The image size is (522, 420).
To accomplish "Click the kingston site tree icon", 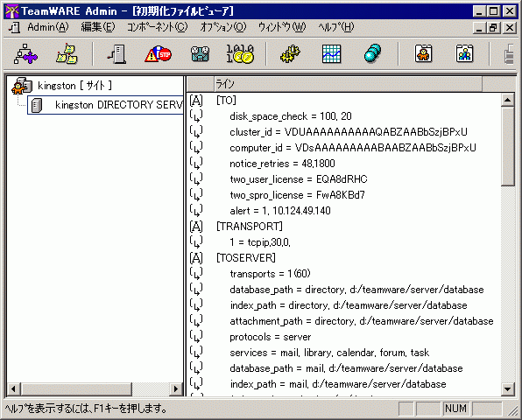I will [22, 86].
